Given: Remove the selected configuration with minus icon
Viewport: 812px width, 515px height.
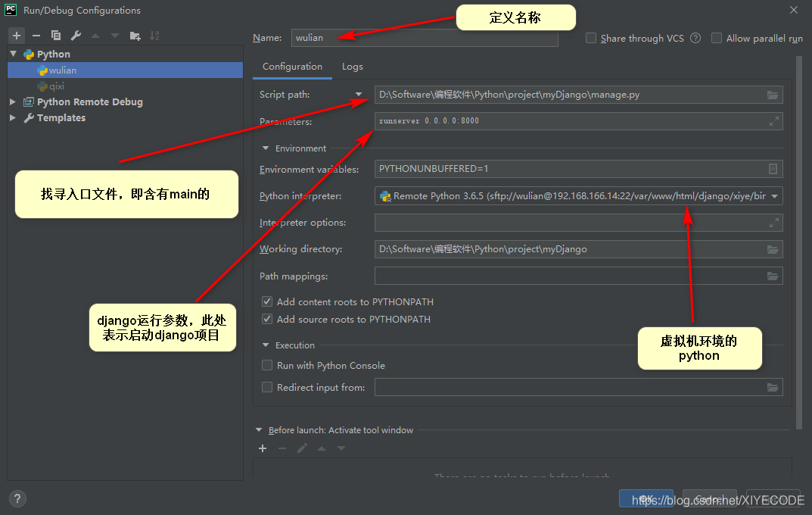Looking at the screenshot, I should [x=36, y=36].
